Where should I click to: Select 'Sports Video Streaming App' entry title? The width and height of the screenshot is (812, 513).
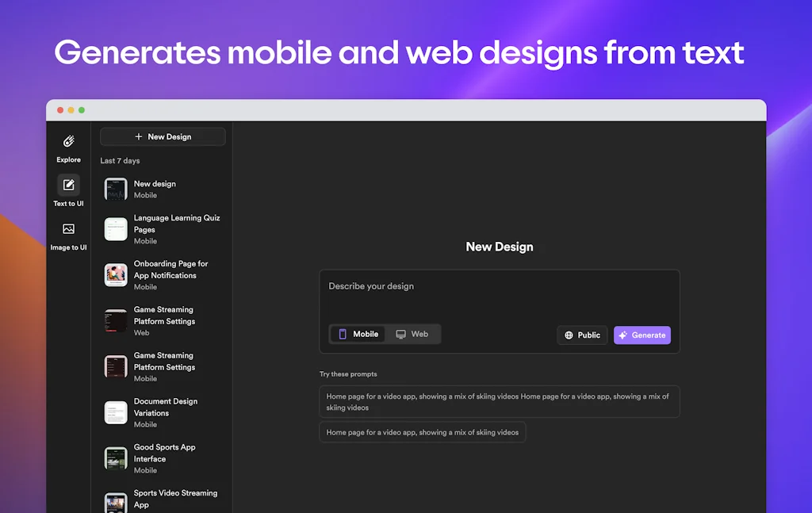point(175,499)
